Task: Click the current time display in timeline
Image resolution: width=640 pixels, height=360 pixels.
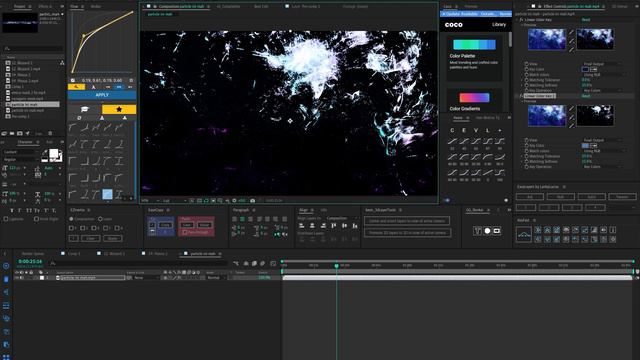Action: tap(30, 261)
